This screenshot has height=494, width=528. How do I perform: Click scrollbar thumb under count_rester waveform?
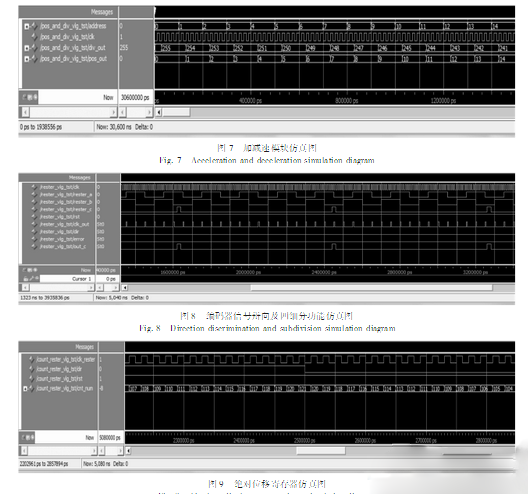[x=321, y=451]
